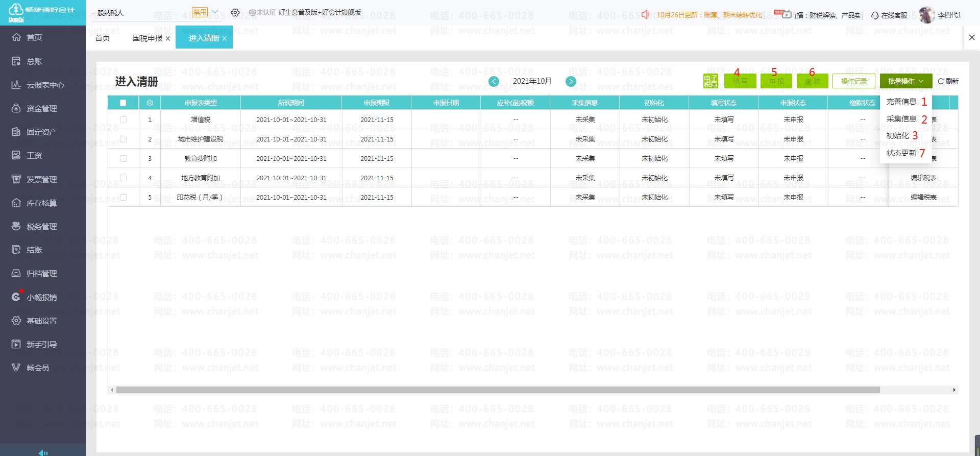Choose 采集信息 from batch menu
980x456 pixels.
tap(901, 118)
